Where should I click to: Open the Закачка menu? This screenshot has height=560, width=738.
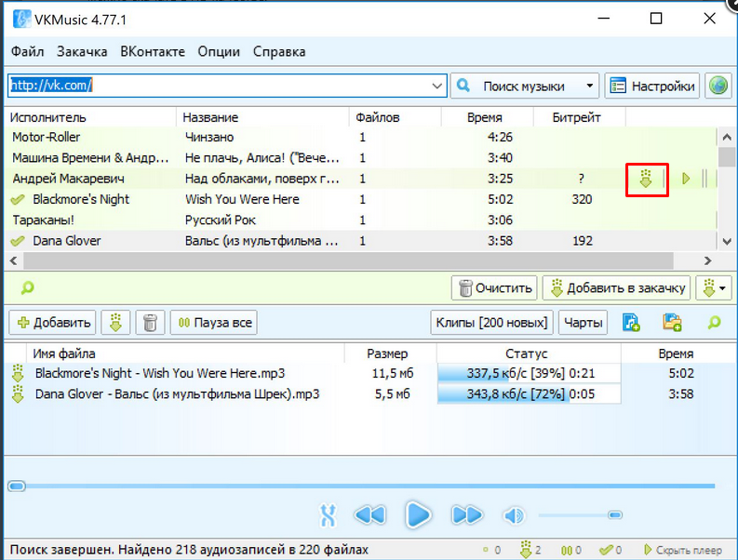82,51
